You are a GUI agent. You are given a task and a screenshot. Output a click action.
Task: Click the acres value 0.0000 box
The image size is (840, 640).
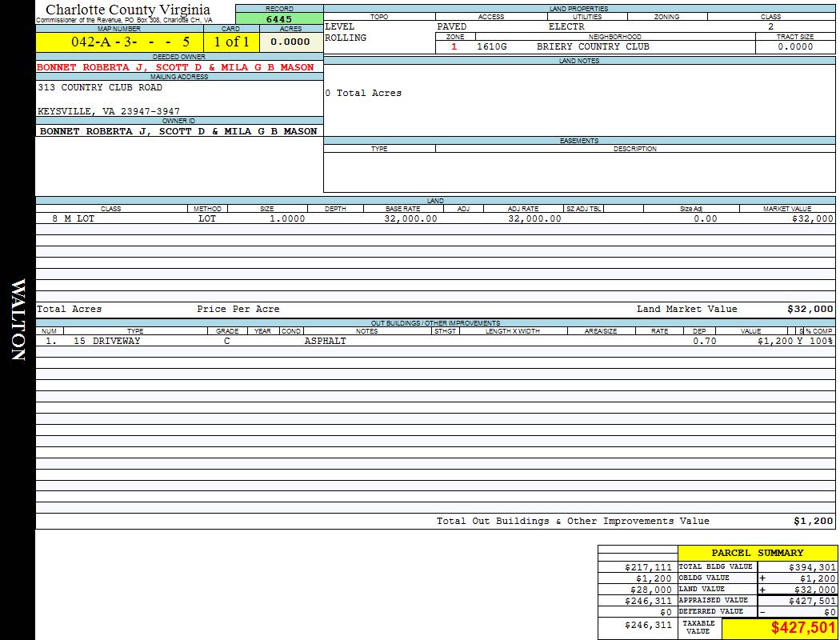(x=290, y=42)
